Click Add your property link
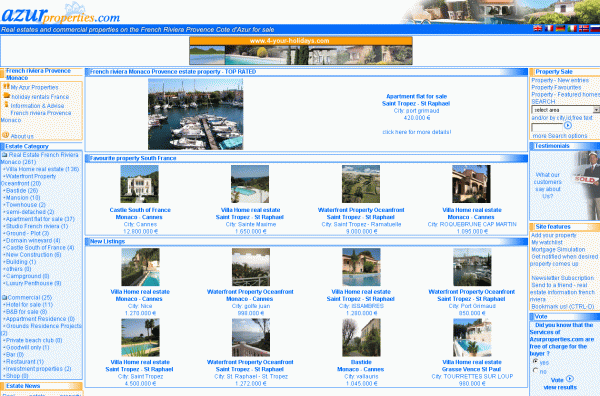 (x=554, y=235)
